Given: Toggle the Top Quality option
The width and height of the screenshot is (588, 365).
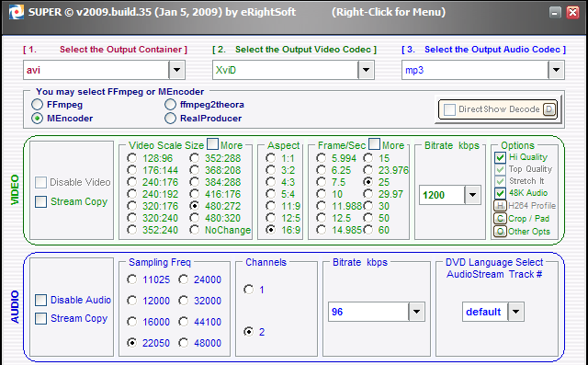Looking at the screenshot, I should click(x=500, y=169).
